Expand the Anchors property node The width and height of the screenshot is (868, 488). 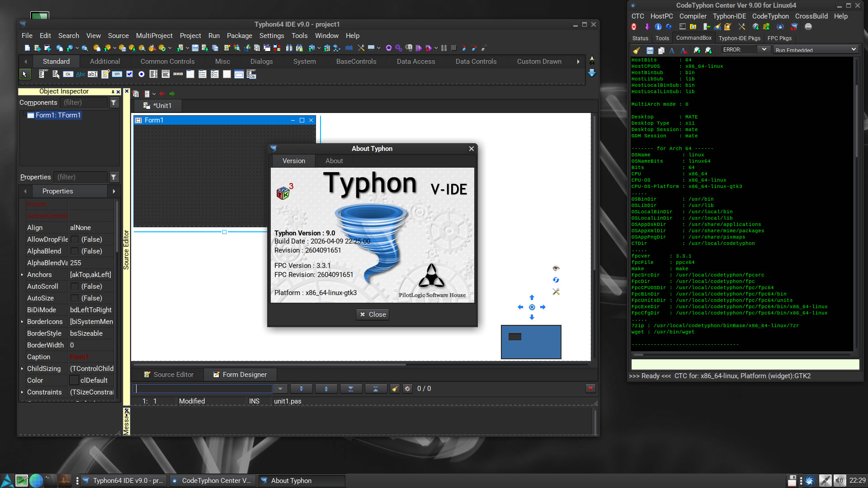pyautogui.click(x=22, y=275)
